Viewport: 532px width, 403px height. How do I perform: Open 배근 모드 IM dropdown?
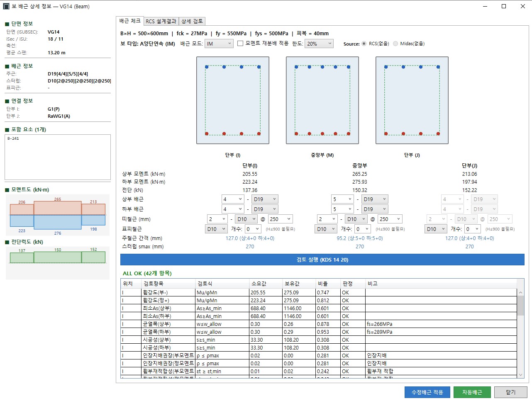tap(219, 44)
